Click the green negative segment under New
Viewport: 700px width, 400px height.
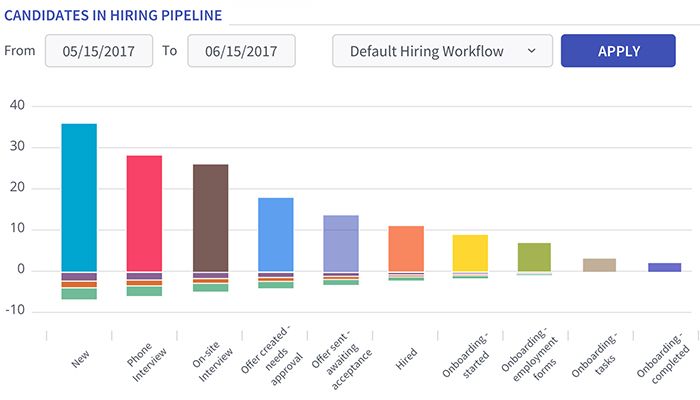(x=79, y=294)
